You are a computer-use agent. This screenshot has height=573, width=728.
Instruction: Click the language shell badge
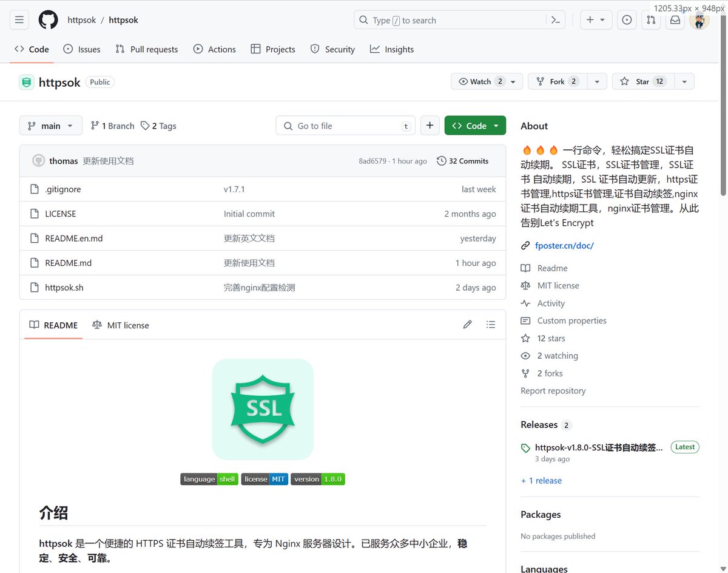point(209,479)
